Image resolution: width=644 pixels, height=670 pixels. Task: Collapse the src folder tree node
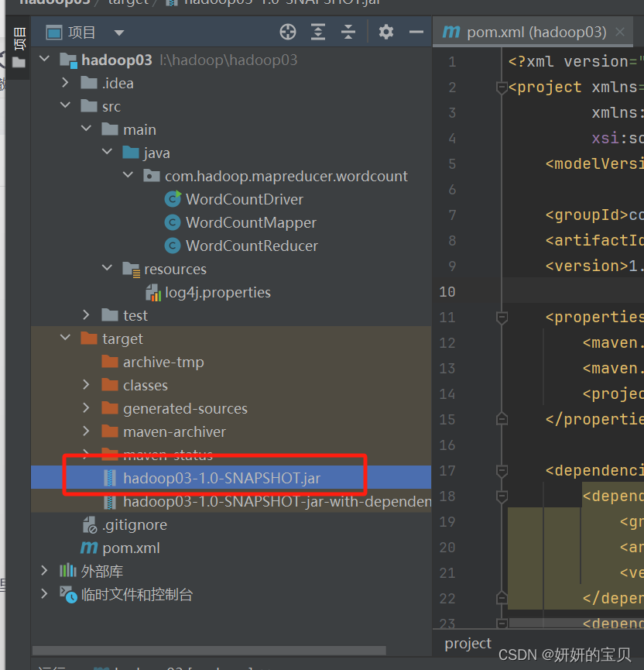tap(67, 106)
